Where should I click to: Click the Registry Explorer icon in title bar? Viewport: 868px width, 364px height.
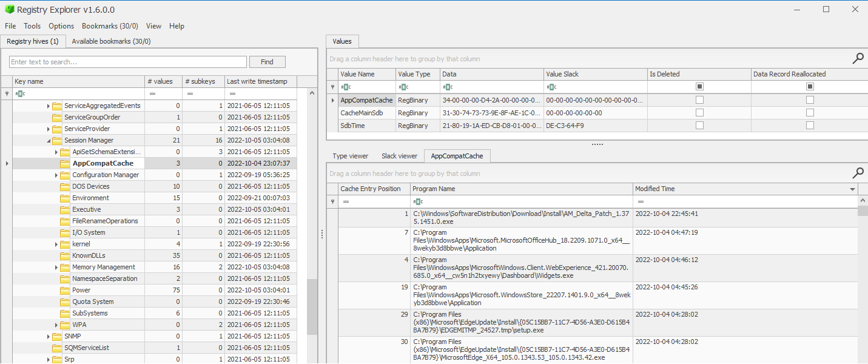coord(8,10)
